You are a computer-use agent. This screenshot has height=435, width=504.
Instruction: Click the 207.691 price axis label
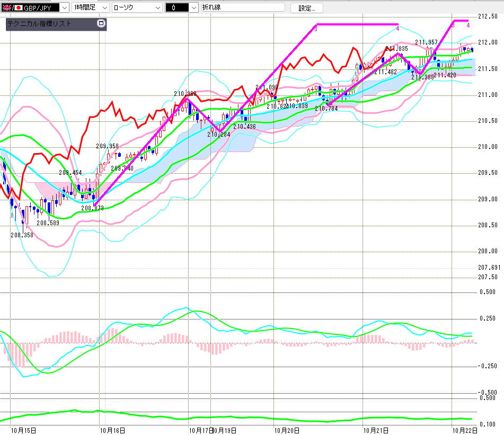(489, 267)
